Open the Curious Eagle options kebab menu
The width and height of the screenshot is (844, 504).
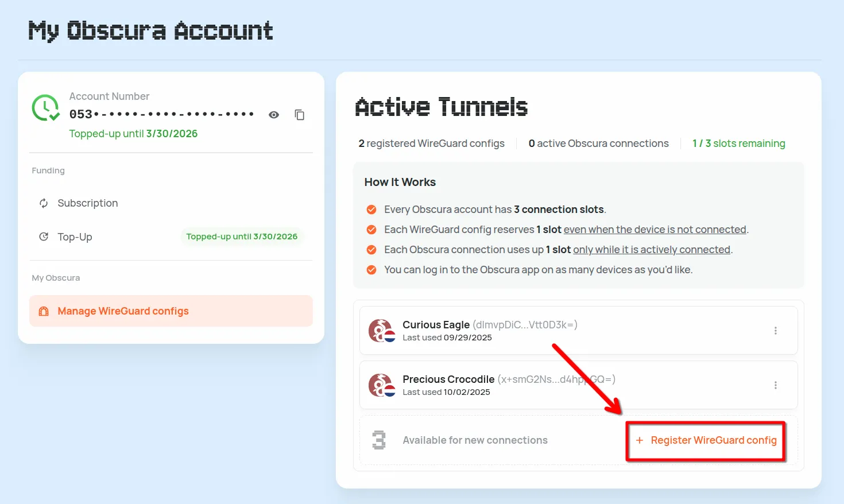(775, 331)
